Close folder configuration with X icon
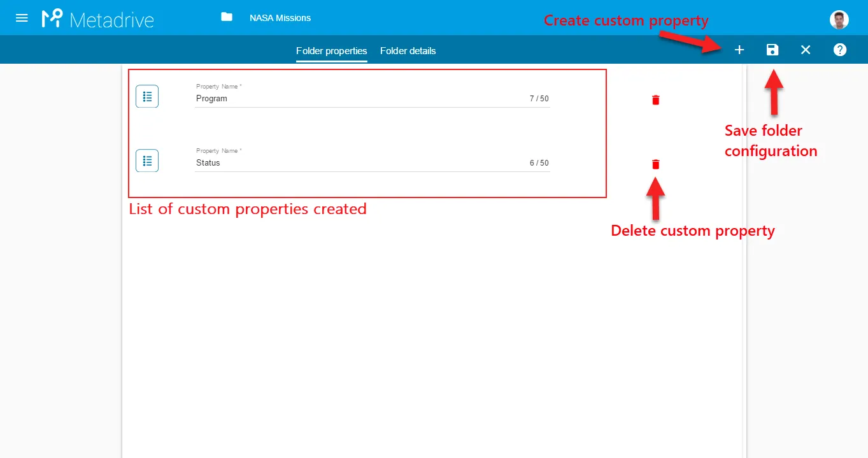This screenshot has width=868, height=458. click(x=806, y=50)
